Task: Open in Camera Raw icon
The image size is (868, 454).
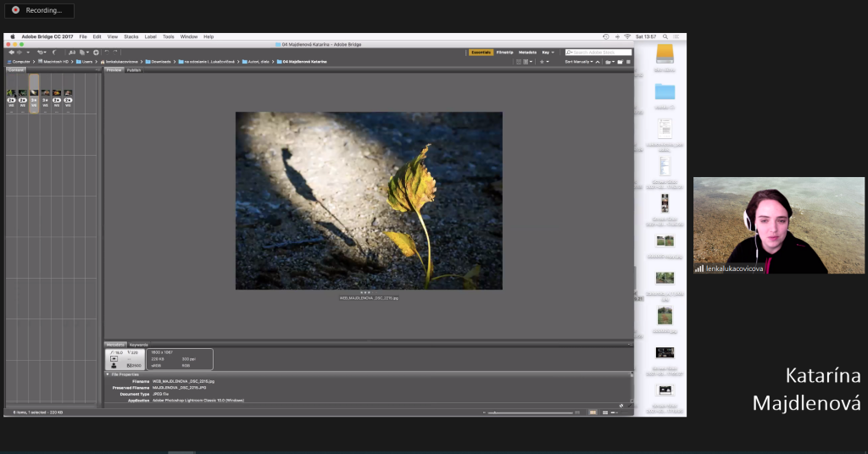Action: [x=96, y=53]
